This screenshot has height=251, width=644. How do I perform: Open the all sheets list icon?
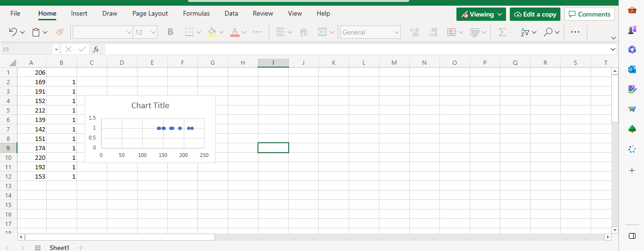pyautogui.click(x=38, y=248)
